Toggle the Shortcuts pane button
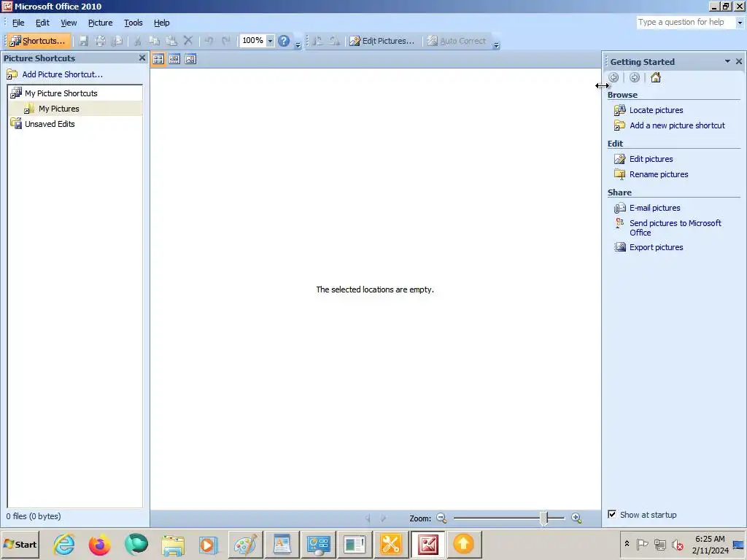This screenshot has width=747, height=560. [x=39, y=41]
